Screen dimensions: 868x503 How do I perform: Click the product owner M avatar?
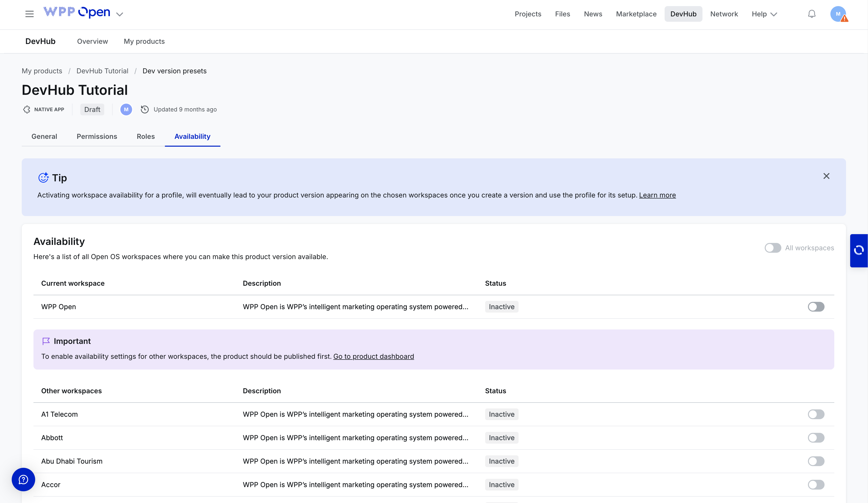[126, 110]
